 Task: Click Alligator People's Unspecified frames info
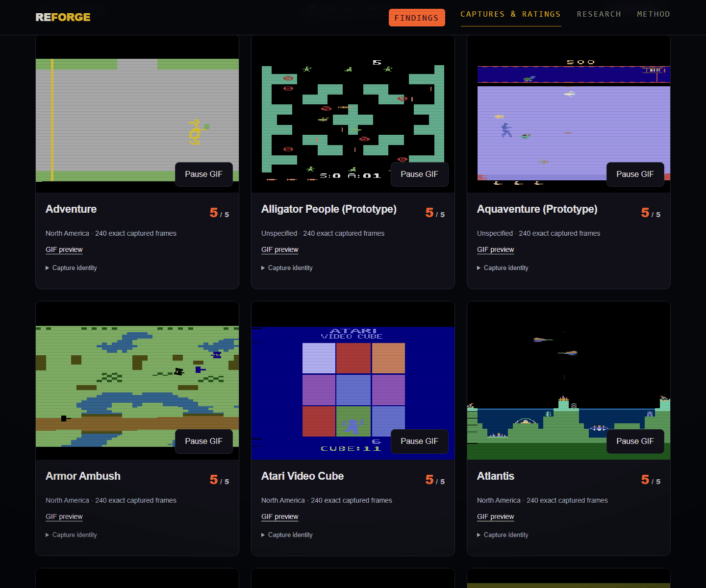323,234
